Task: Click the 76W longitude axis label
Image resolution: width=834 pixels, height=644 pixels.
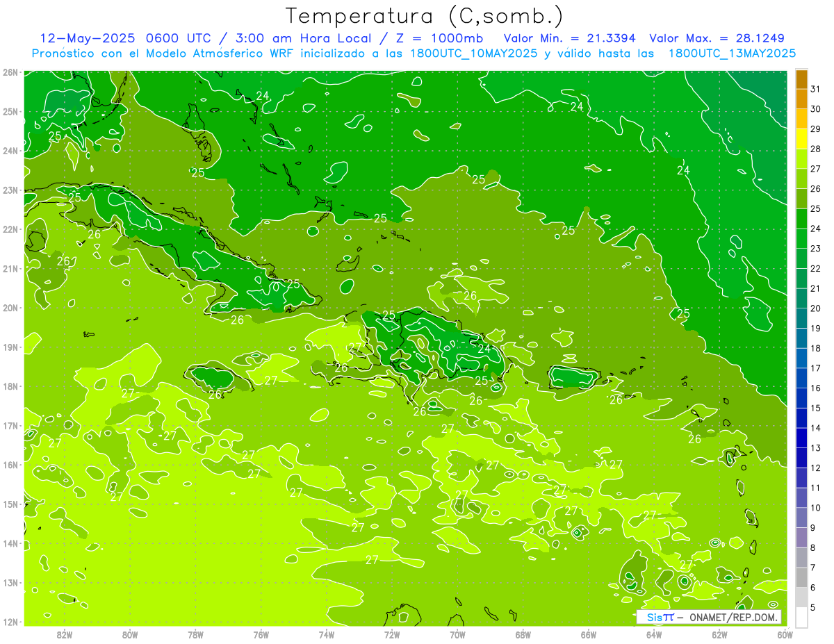Action: coord(261,634)
